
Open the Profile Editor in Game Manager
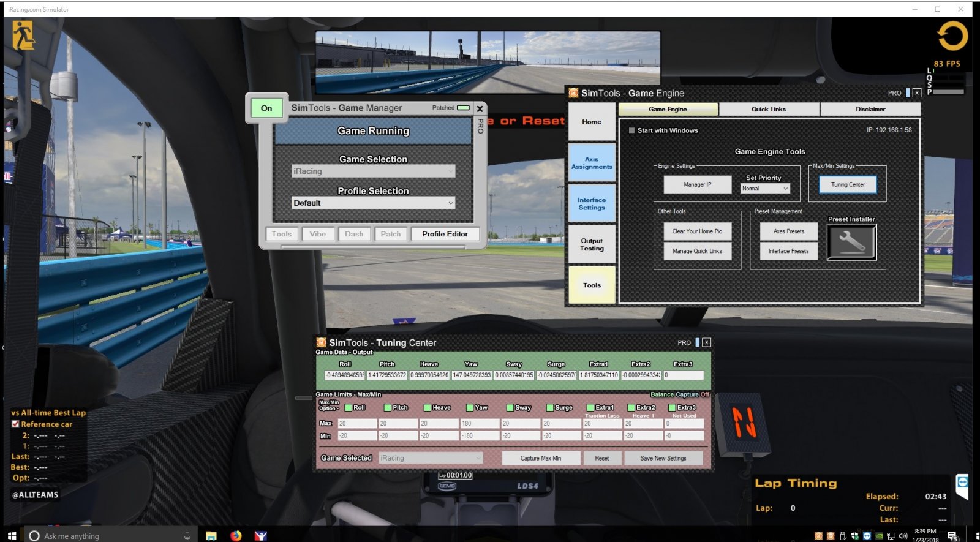pos(445,234)
